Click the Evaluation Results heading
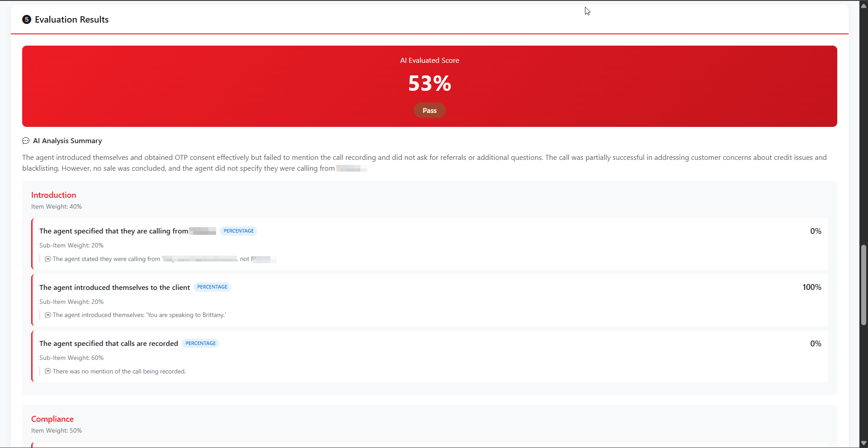The height and width of the screenshot is (448, 868). (x=72, y=19)
